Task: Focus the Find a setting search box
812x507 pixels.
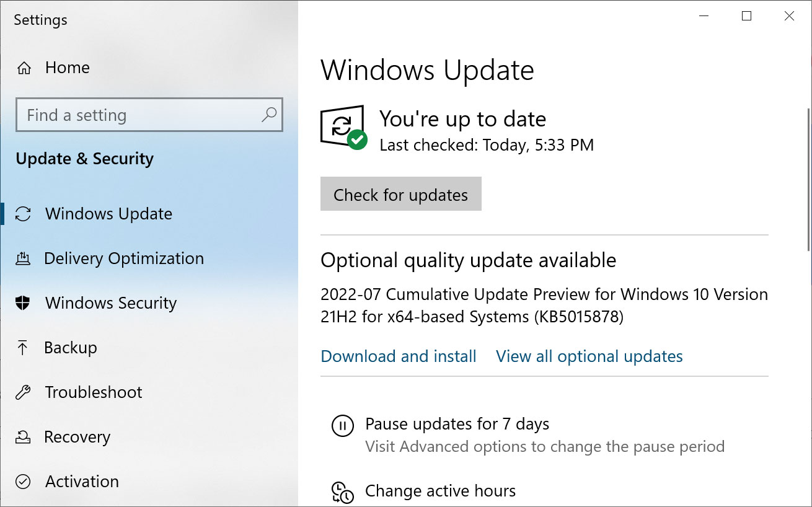Action: tap(149, 115)
